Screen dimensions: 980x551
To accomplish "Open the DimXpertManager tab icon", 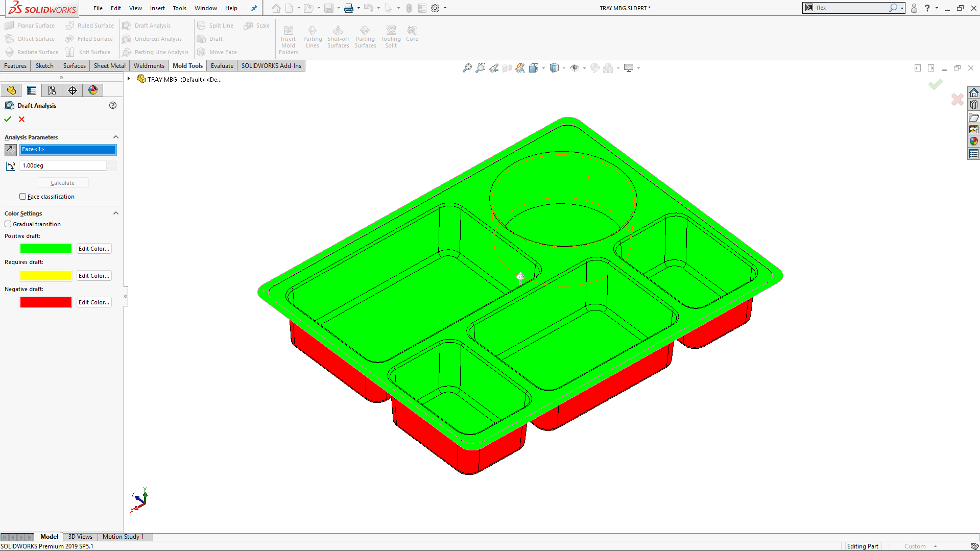I will pos(73,90).
